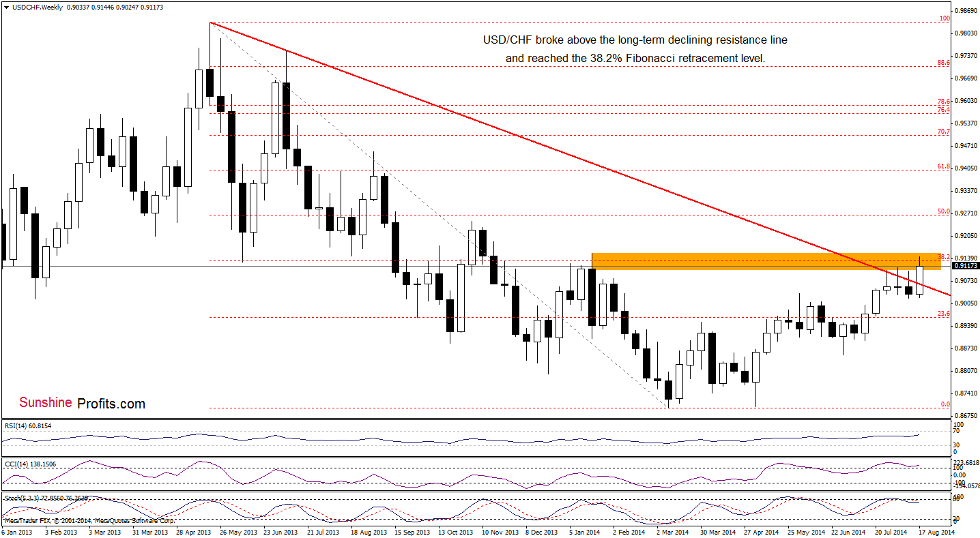Click the 0.98690 price axis label
Image resolution: width=980 pixels, height=538 pixels.
click(966, 12)
